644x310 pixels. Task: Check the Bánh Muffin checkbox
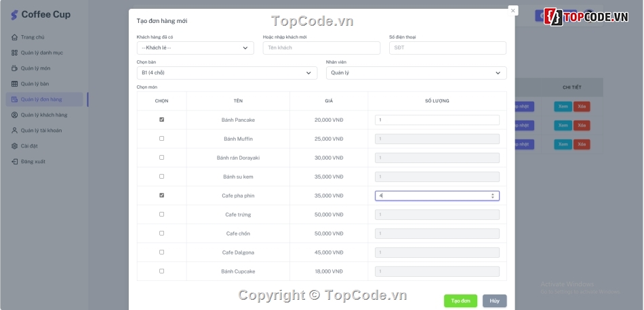click(162, 139)
